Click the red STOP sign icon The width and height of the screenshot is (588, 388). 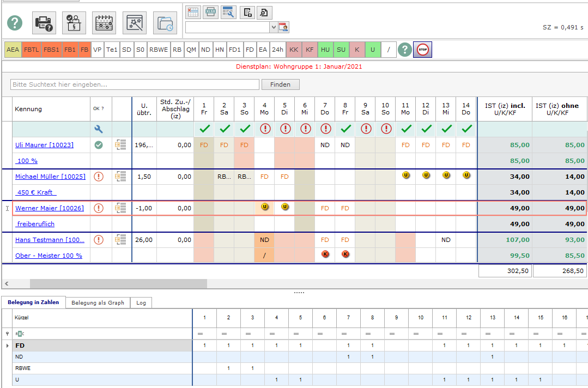422,50
